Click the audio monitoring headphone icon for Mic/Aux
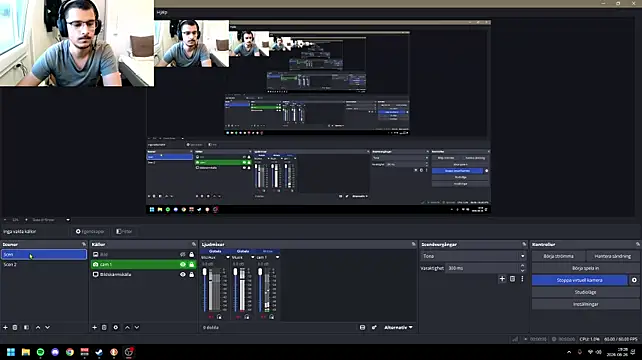The height and width of the screenshot is (360, 642). pyautogui.click(x=219, y=317)
